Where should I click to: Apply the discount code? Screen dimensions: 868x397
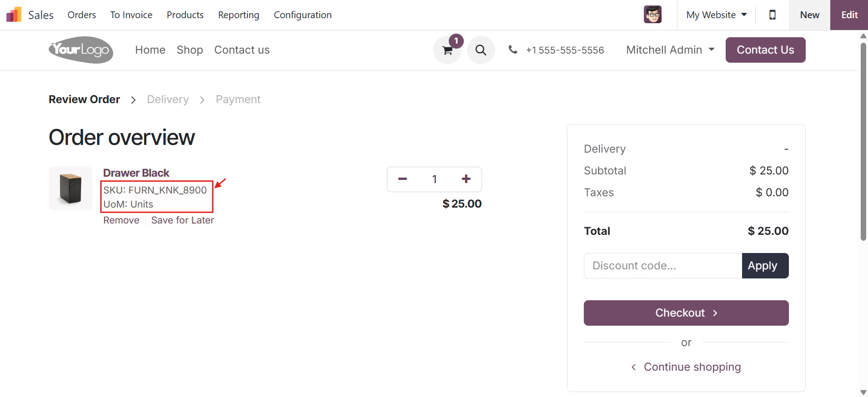[x=765, y=266]
